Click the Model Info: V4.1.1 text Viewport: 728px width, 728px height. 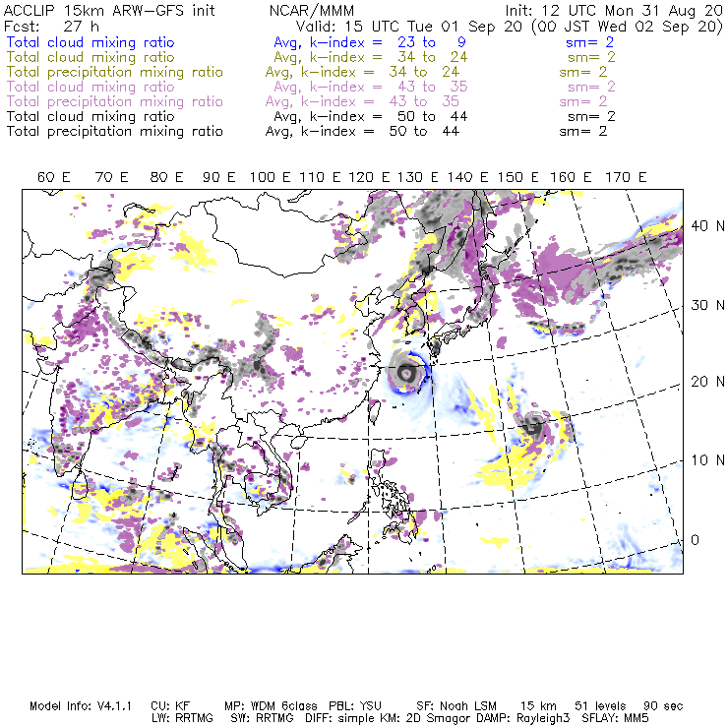(81, 706)
